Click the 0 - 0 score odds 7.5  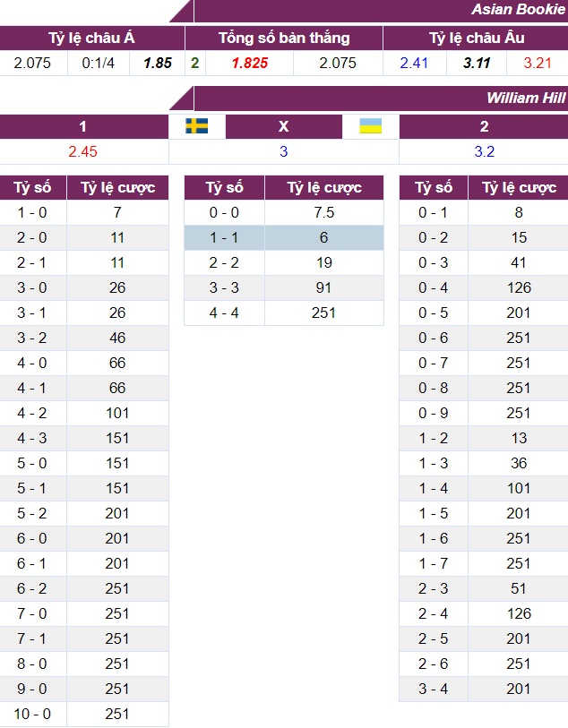(x=324, y=212)
